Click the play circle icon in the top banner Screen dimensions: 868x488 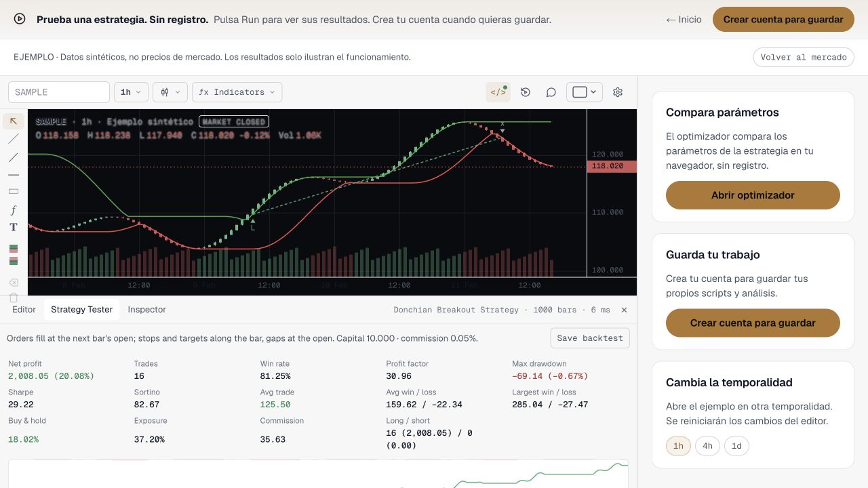coord(20,19)
